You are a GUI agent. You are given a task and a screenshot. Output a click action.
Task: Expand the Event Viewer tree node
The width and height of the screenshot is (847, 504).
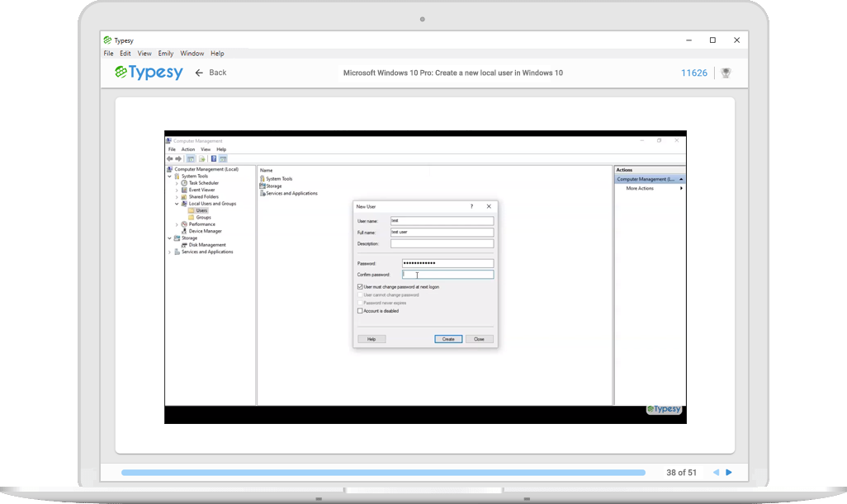177,190
